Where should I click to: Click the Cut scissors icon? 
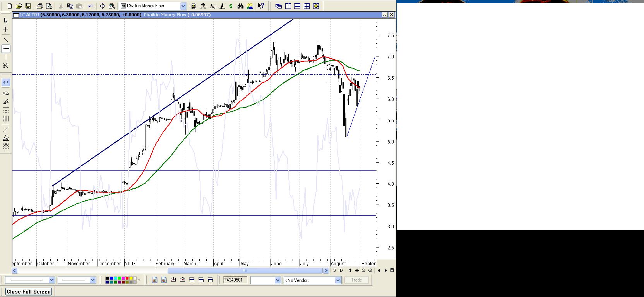click(61, 6)
